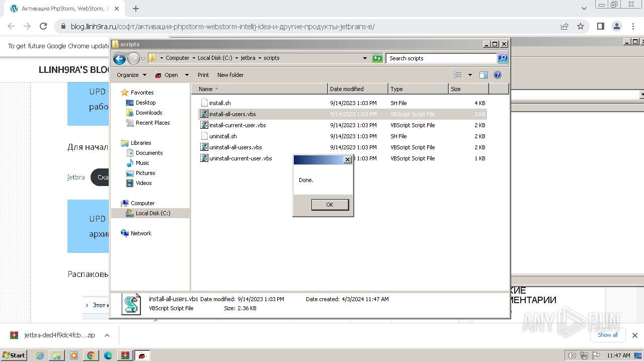The image size is (644, 362).
Task: Open Chrome side panel icon
Action: (x=601, y=27)
